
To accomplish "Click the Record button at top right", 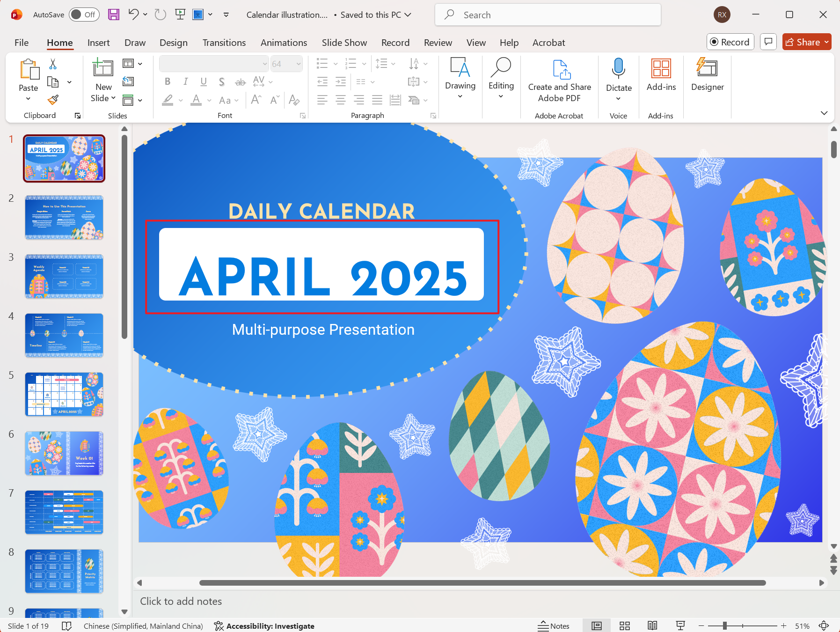I will [x=730, y=42].
